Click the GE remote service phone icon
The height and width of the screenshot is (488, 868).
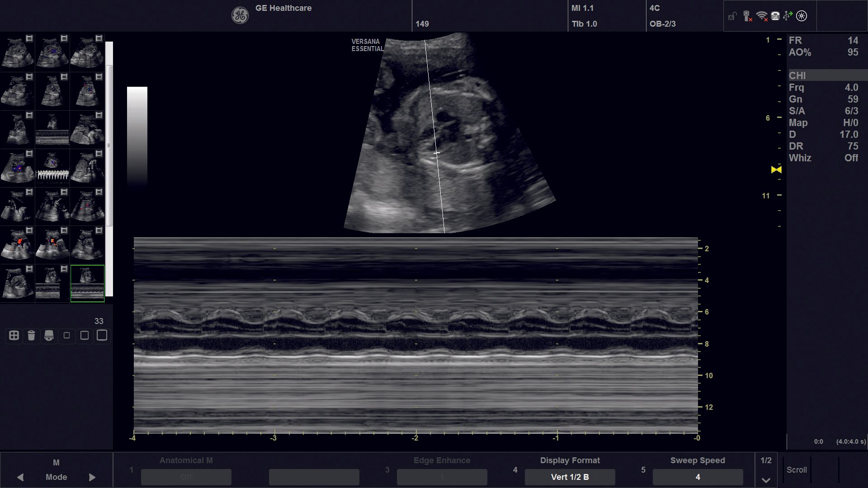point(775,16)
